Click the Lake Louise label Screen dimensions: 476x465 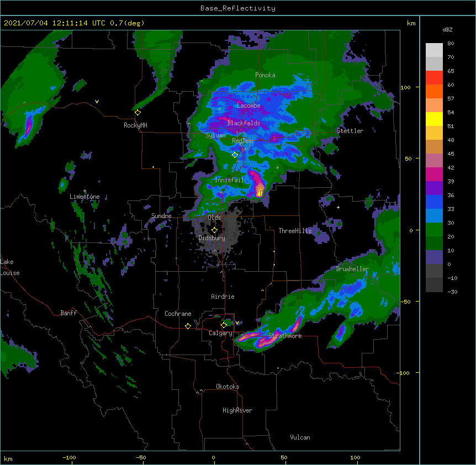coord(10,267)
